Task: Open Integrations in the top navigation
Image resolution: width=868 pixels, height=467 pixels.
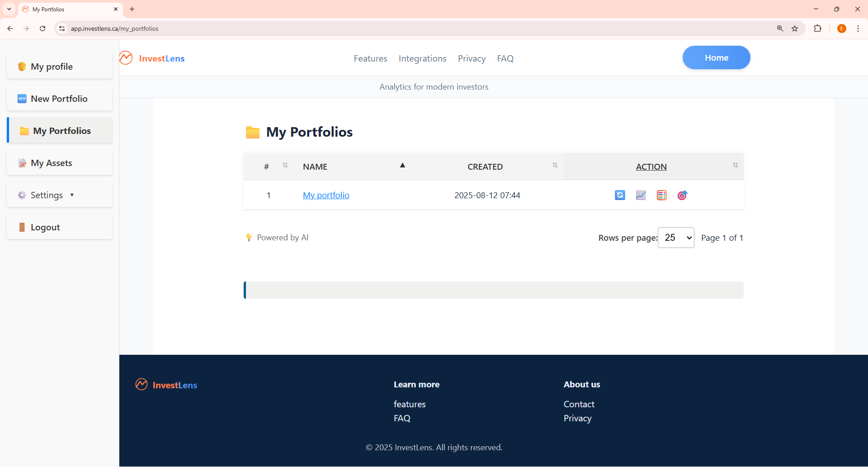Action: tap(422, 58)
